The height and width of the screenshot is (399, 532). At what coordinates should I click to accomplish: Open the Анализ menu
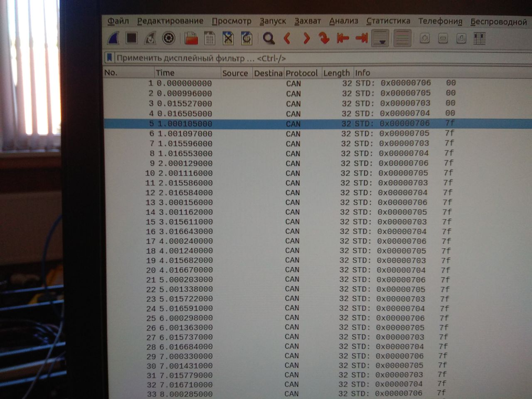coord(343,21)
